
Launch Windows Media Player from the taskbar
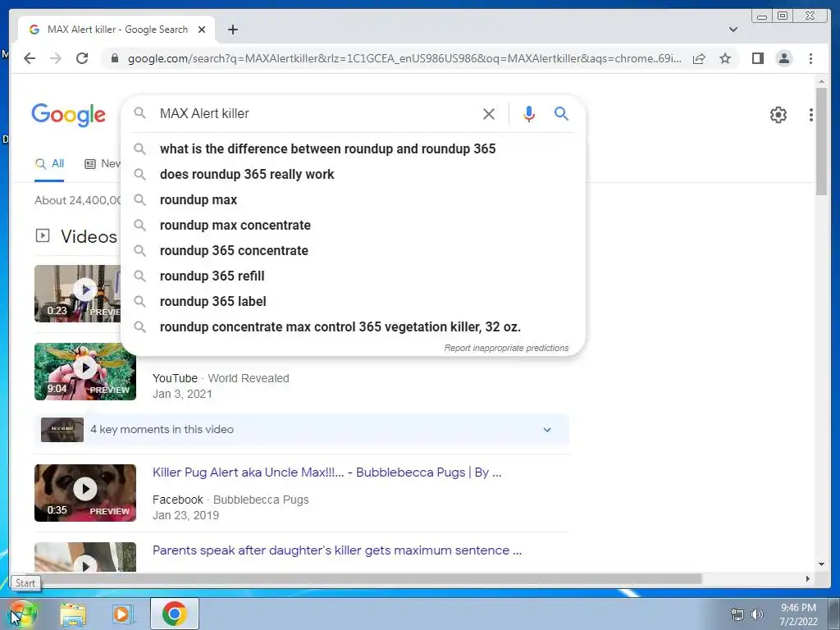pyautogui.click(x=122, y=614)
